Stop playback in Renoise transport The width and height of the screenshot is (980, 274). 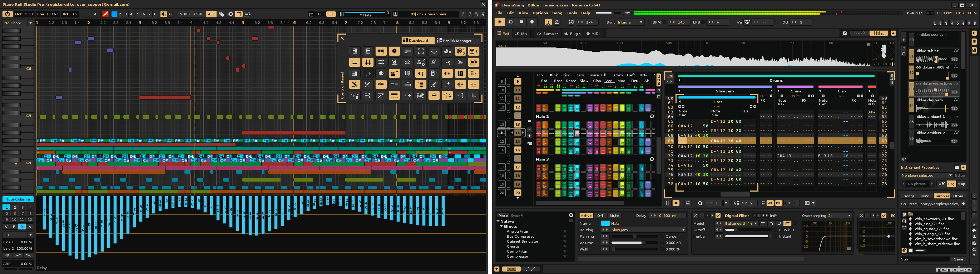521,22
